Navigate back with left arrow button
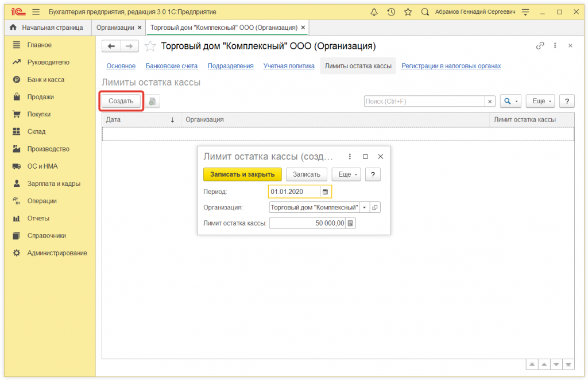Viewport: 588px width, 381px height. coord(111,46)
